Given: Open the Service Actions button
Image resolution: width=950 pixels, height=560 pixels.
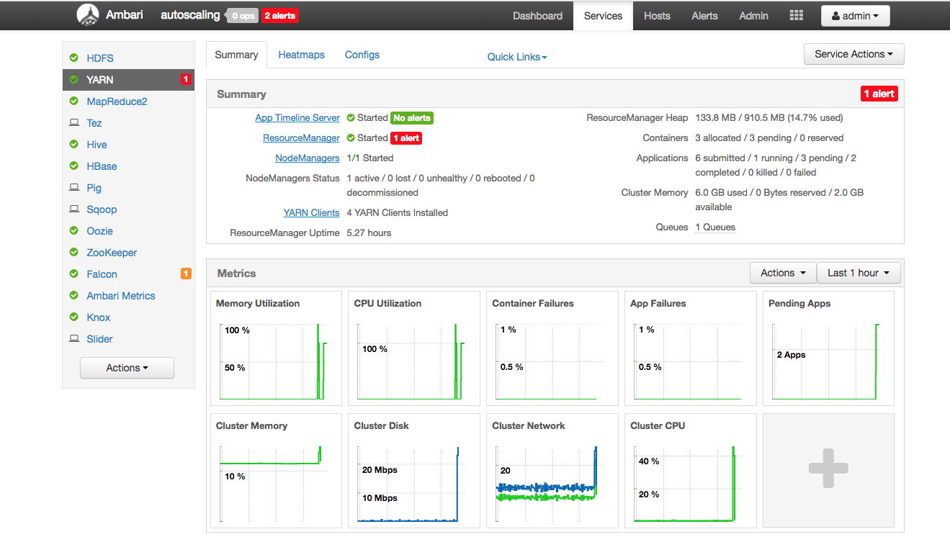Looking at the screenshot, I should point(853,53).
